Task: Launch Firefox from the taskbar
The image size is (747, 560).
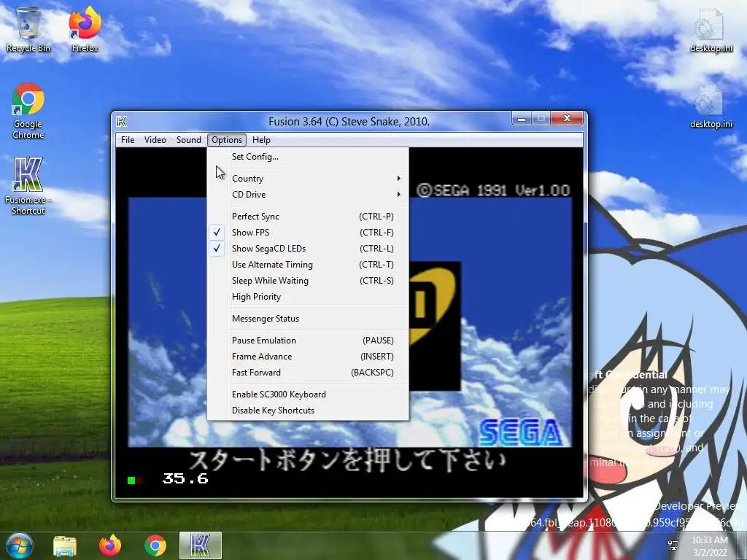Action: [110, 545]
